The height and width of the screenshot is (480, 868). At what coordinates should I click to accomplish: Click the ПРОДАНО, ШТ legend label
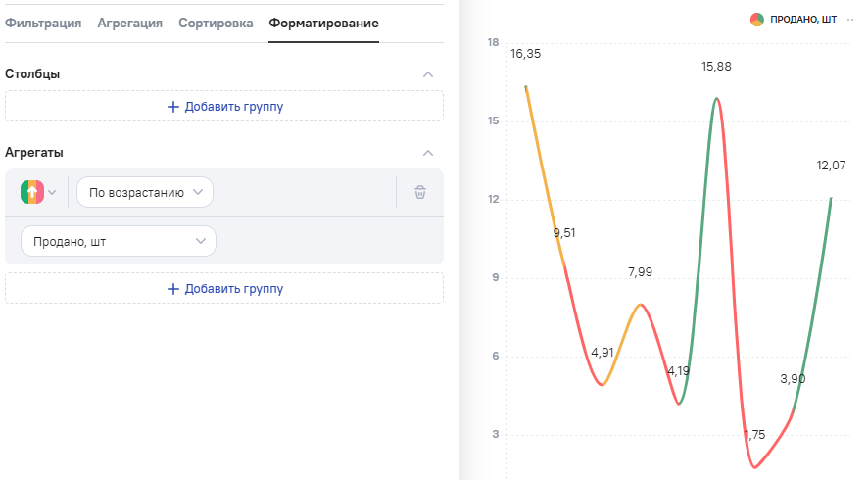803,20
